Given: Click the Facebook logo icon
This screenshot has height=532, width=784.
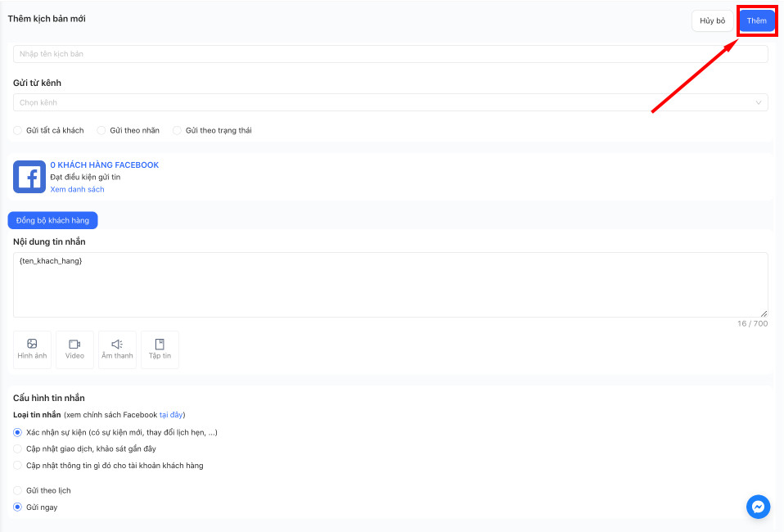Looking at the screenshot, I should 29,177.
